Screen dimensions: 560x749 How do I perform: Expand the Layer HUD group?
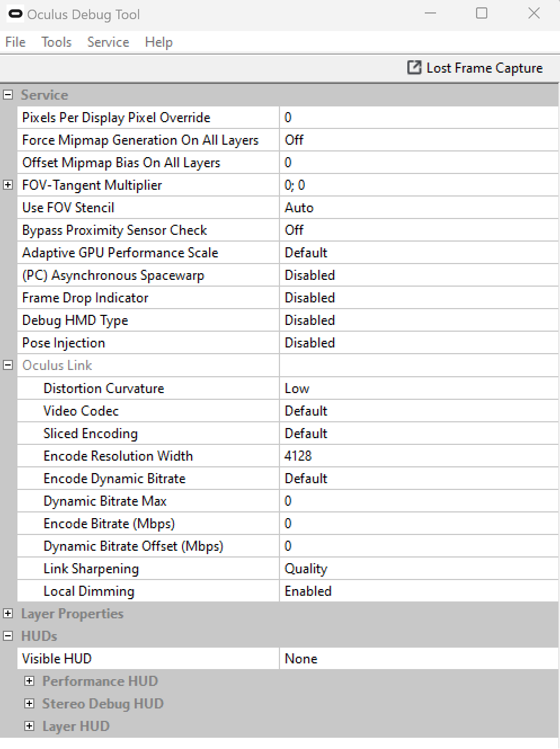point(29,726)
